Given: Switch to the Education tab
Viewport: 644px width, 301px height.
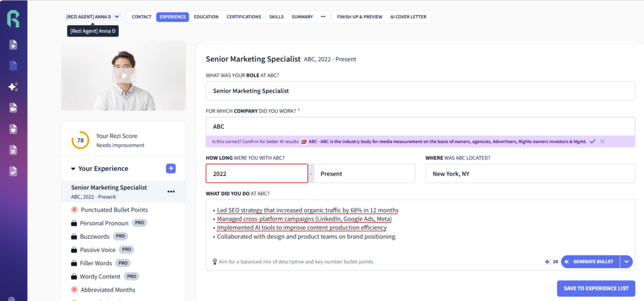Looking at the screenshot, I should click(x=206, y=17).
